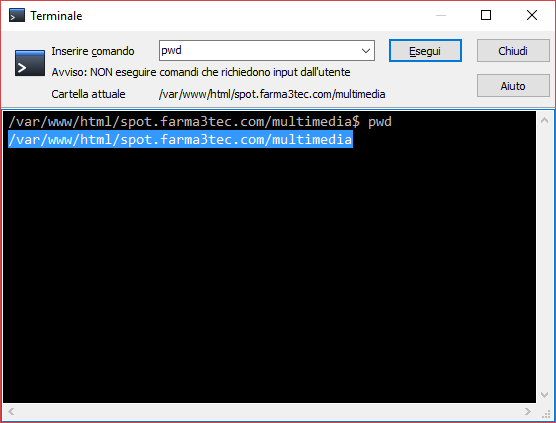
Task: Click the resize grip in bottom corner
Action: pos(546,413)
